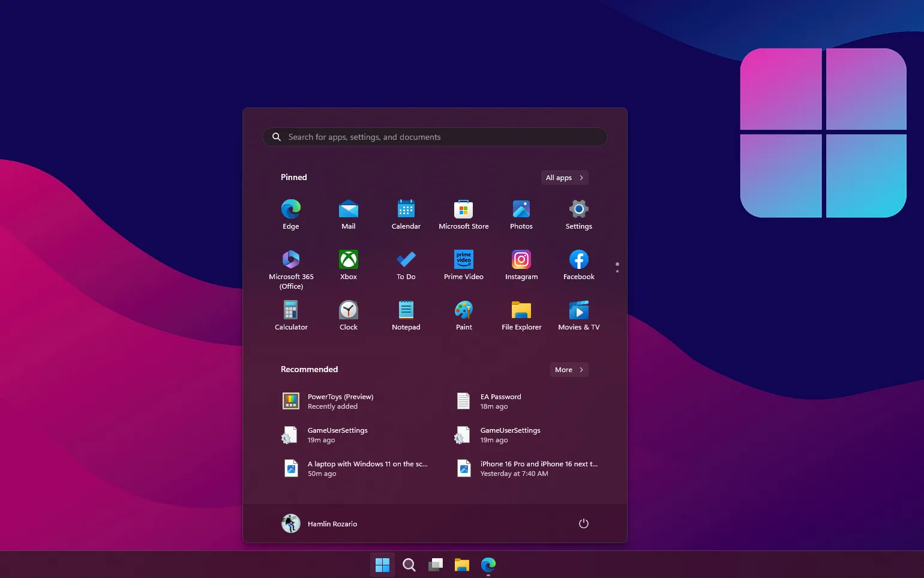Click the Hamlin Rozario account name
Screen dimensions: 924x578
point(332,523)
